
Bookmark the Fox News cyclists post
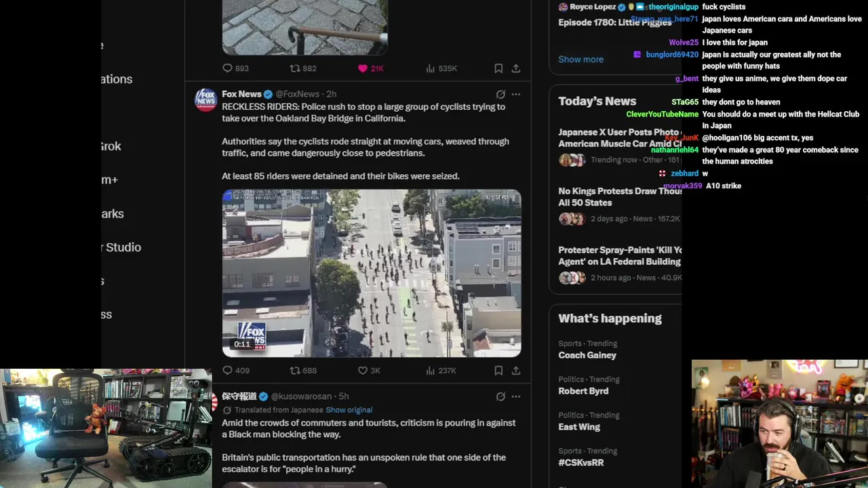pyautogui.click(x=498, y=371)
